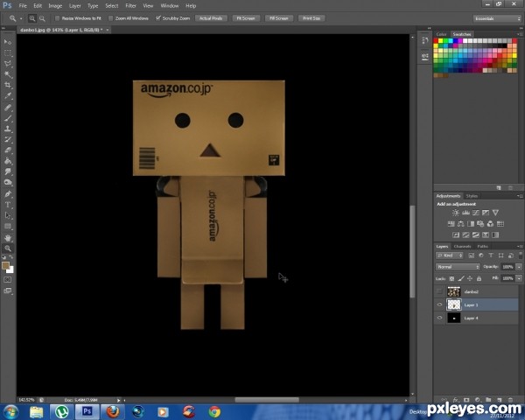Click the Fill Screen button
The image size is (525, 420).
tap(279, 18)
